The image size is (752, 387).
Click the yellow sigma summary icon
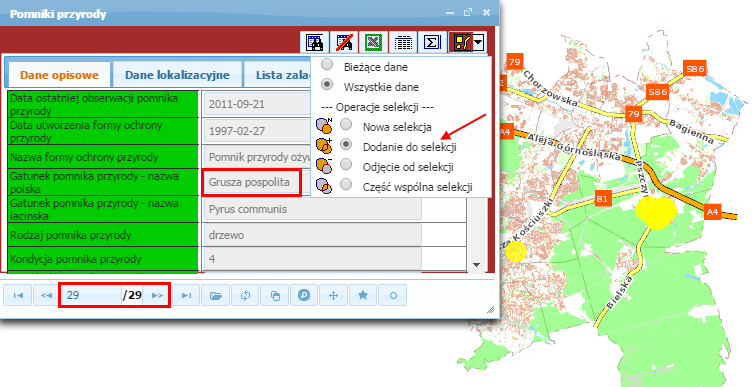(x=432, y=42)
